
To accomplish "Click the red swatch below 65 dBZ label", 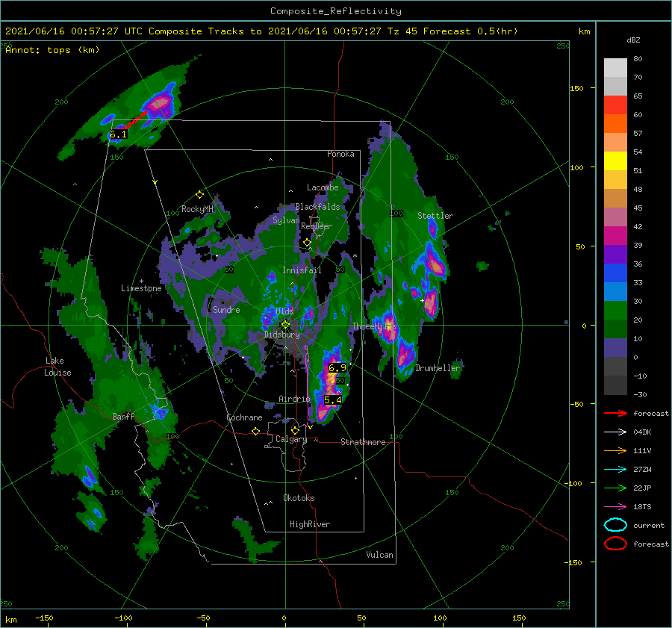I will (x=615, y=105).
